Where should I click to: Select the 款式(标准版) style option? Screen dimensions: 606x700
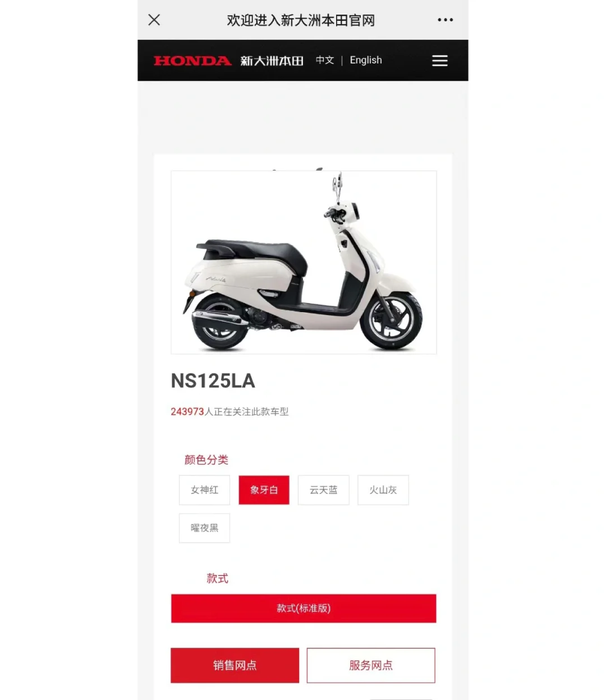coord(304,609)
